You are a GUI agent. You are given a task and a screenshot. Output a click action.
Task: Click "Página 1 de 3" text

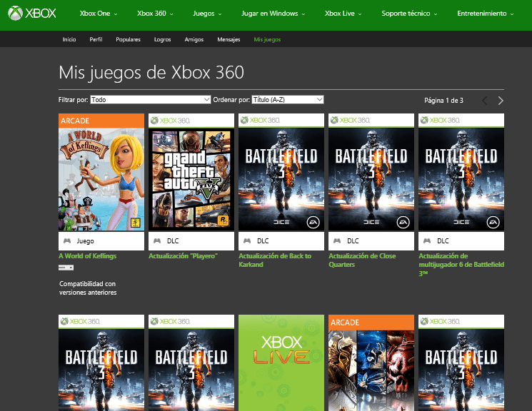443,101
